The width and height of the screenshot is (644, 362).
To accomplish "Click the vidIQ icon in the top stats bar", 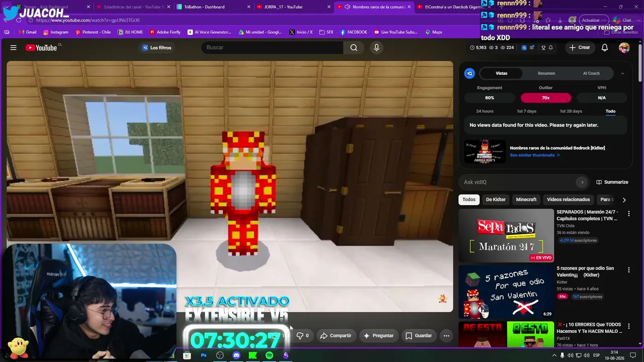I will point(524,48).
